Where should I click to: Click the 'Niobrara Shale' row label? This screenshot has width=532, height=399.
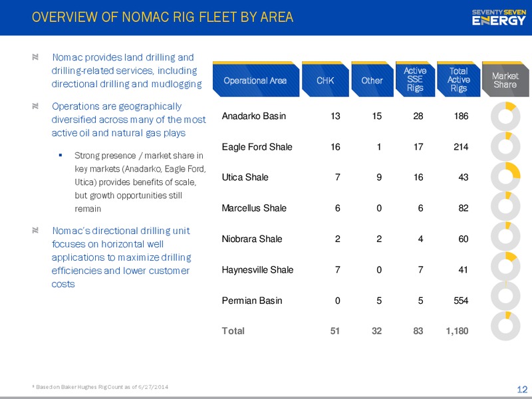click(252, 239)
